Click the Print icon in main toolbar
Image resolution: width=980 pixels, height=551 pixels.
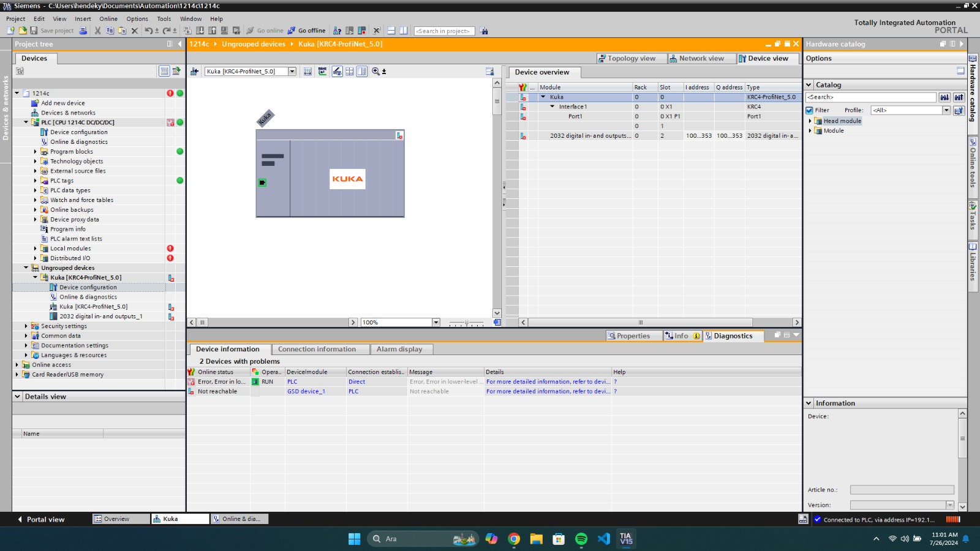(83, 31)
